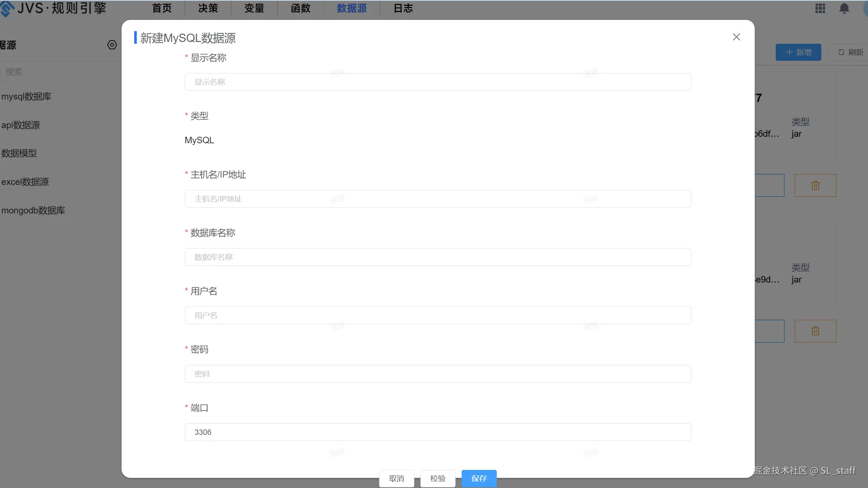Open the apps grid icon
Image resolution: width=868 pixels, height=488 pixels.
point(820,8)
